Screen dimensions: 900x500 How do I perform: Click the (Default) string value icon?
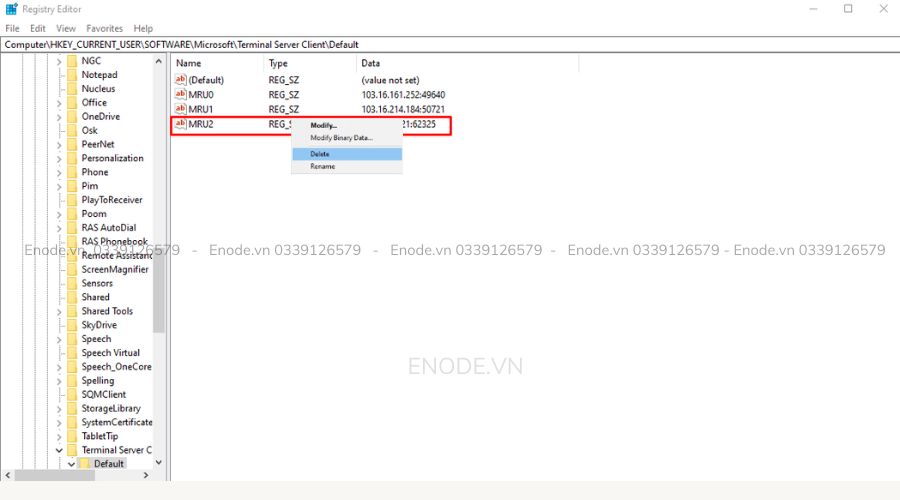tap(181, 80)
